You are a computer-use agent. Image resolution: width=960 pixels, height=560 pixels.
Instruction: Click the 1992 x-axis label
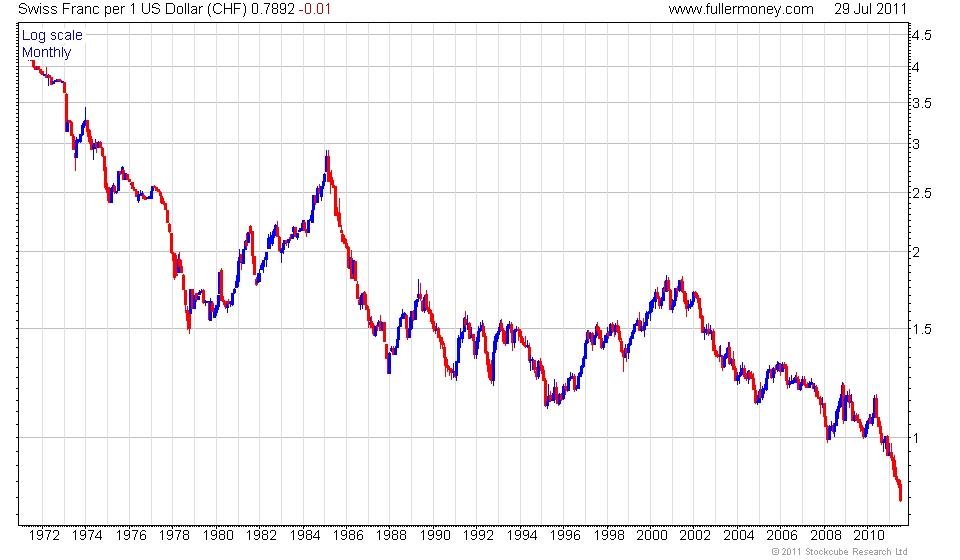tap(478, 535)
